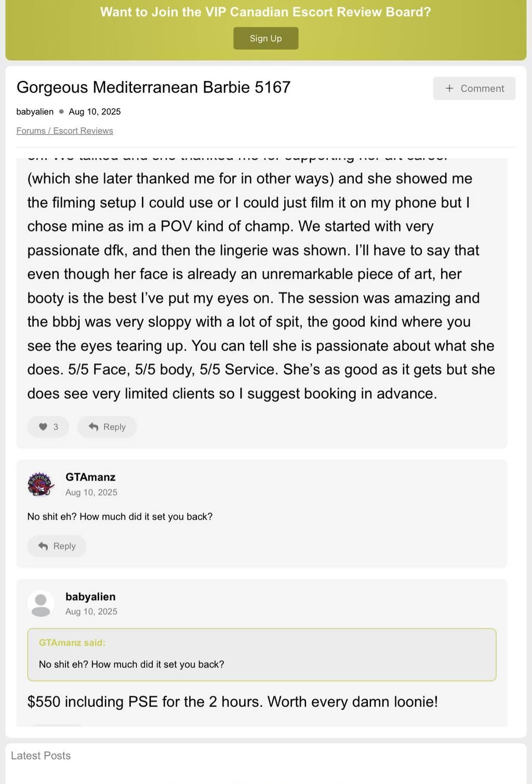Image resolution: width=532 pixels, height=784 pixels.
Task: Click the dot separator beside thread author
Action: (61, 112)
